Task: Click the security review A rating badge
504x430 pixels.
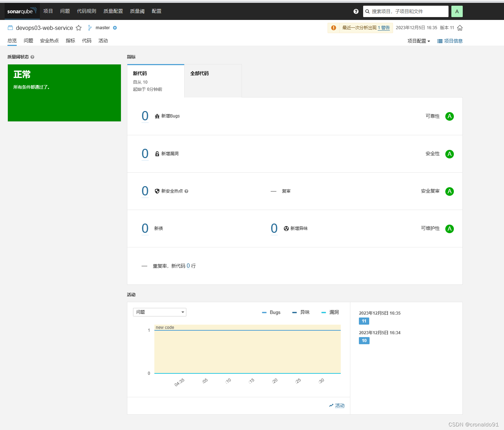Action: (450, 192)
